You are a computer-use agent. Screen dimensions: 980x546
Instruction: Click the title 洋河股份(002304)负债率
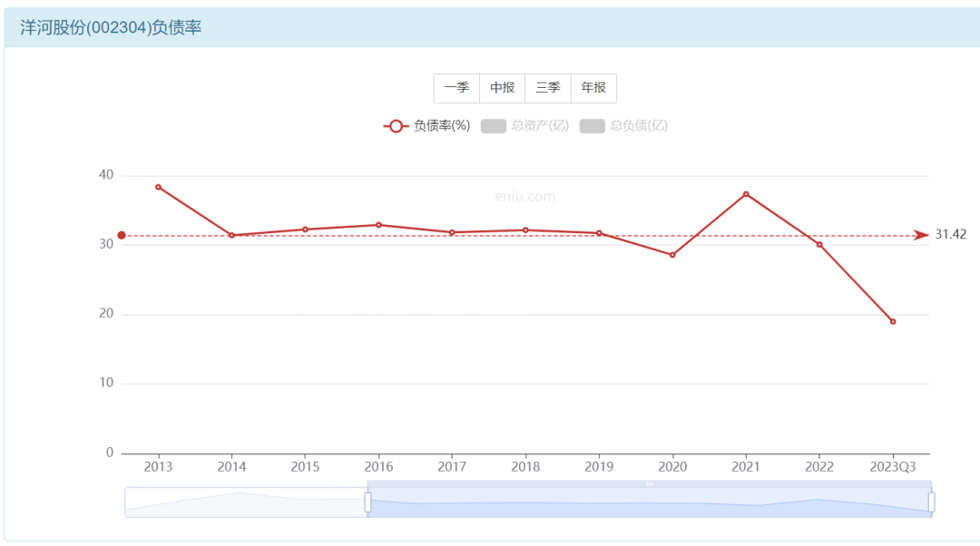click(x=111, y=27)
